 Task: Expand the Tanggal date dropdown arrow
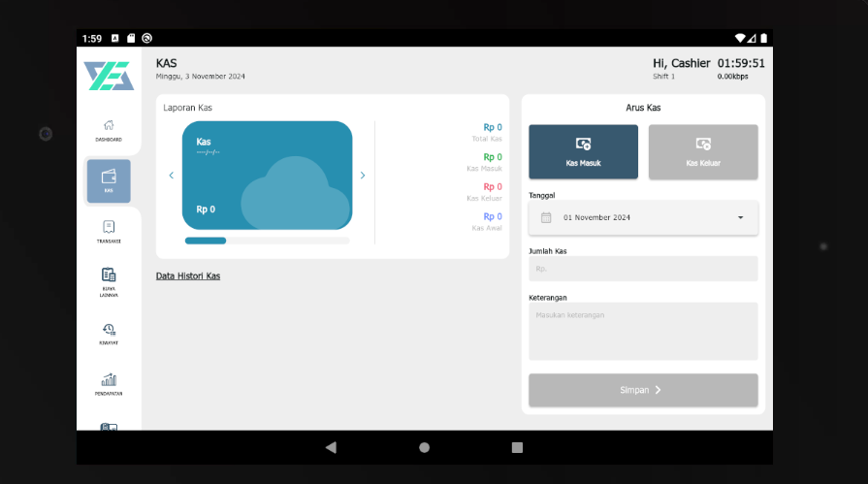pyautogui.click(x=740, y=217)
